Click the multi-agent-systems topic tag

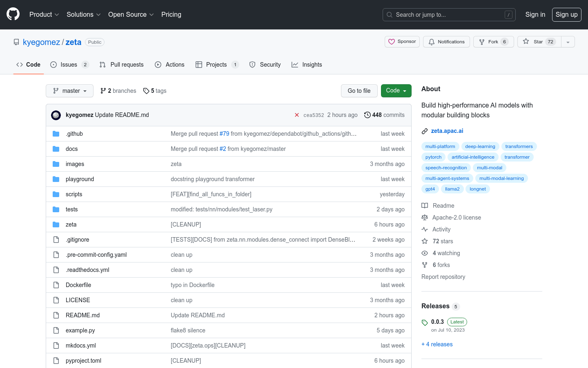tap(448, 178)
